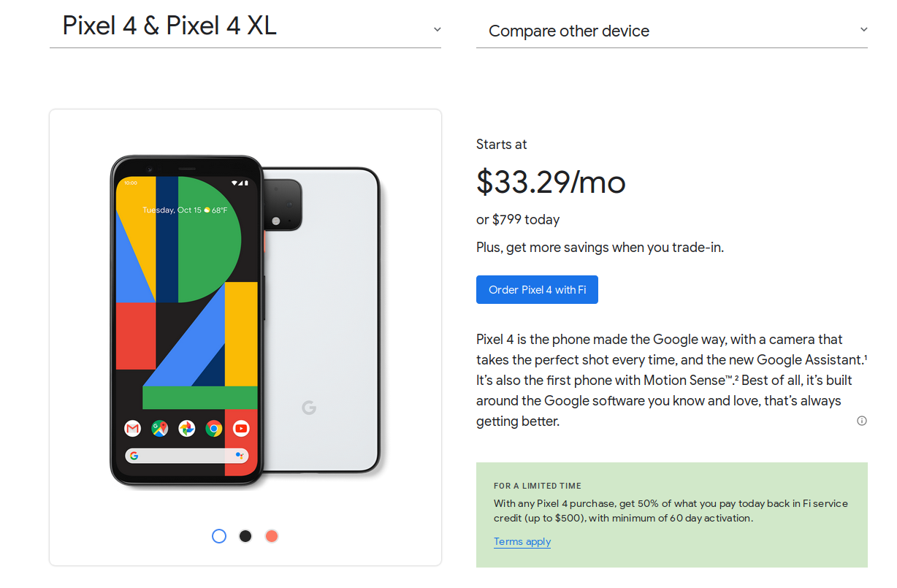
Task: Click the phone's home screen search bar
Action: (186, 455)
